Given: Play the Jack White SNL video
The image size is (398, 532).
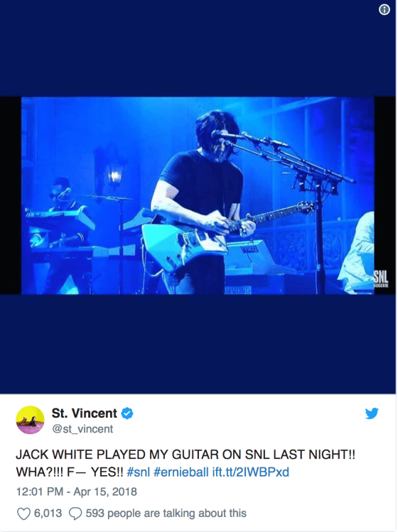Looking at the screenshot, I should (x=198, y=196).
